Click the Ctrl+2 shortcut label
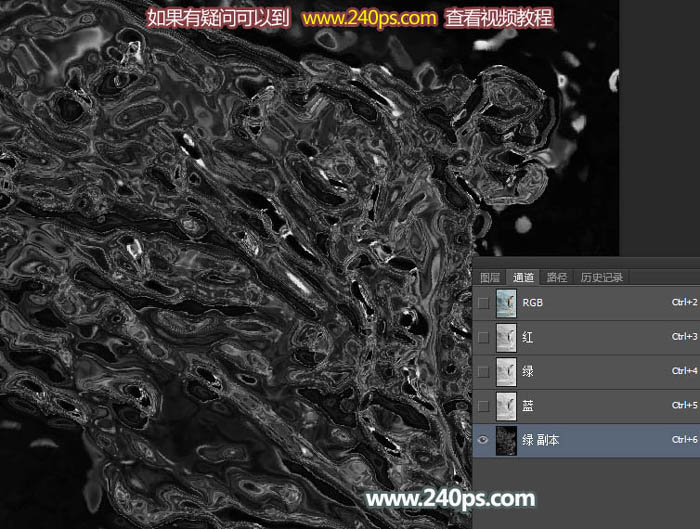Viewport: 700px width, 529px height. [684, 302]
